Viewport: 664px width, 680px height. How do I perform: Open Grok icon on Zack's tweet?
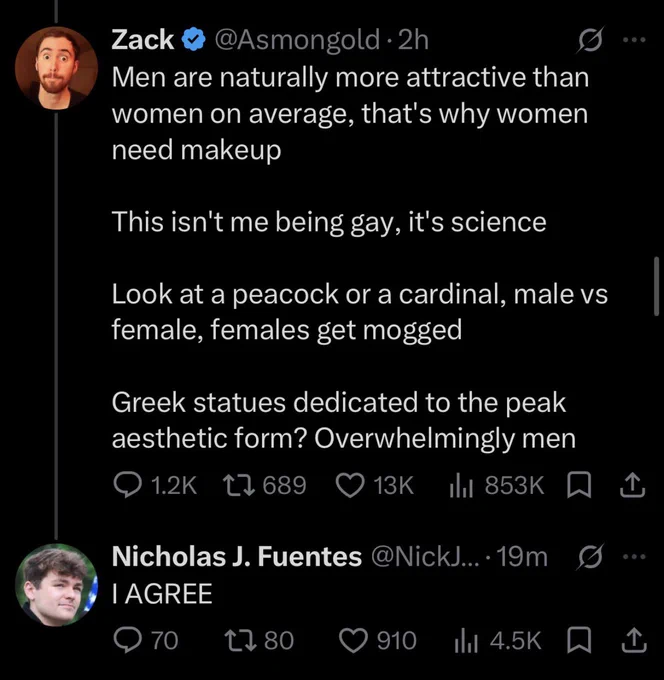click(590, 40)
